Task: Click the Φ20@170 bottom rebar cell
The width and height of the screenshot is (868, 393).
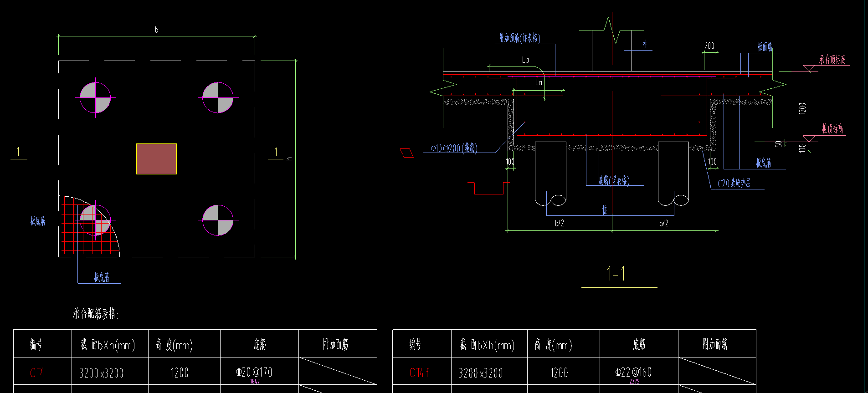Action: point(254,372)
